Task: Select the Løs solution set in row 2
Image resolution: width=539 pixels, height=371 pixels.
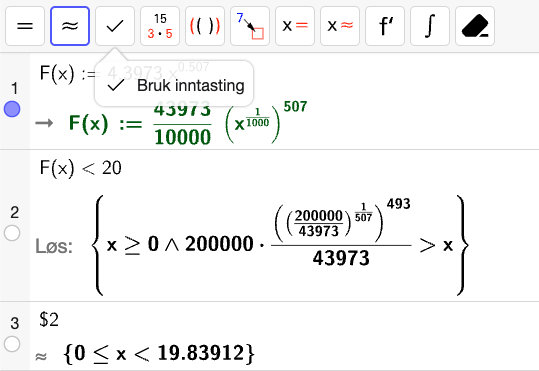Action: (x=280, y=245)
